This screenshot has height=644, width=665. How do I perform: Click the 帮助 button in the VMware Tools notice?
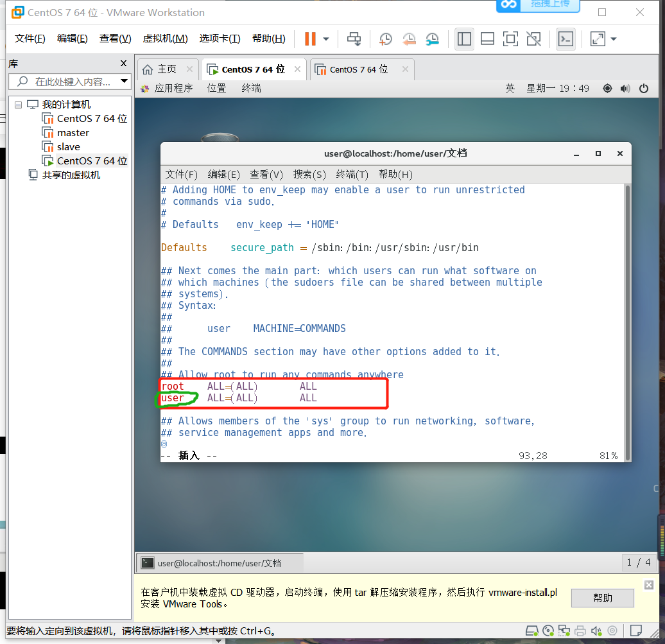(x=602, y=598)
